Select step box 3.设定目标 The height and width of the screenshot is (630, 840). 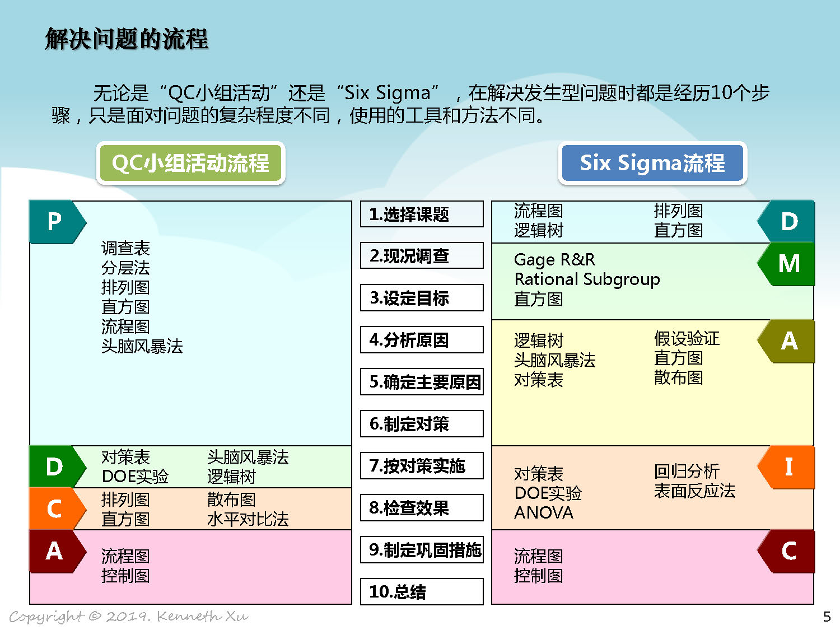(x=422, y=298)
